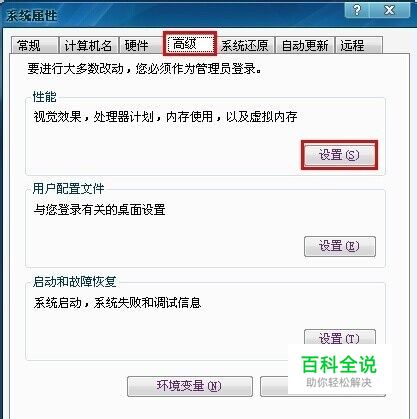417x419 pixels.
Task: Open performance 设置(S) button
Action: pyautogui.click(x=339, y=155)
